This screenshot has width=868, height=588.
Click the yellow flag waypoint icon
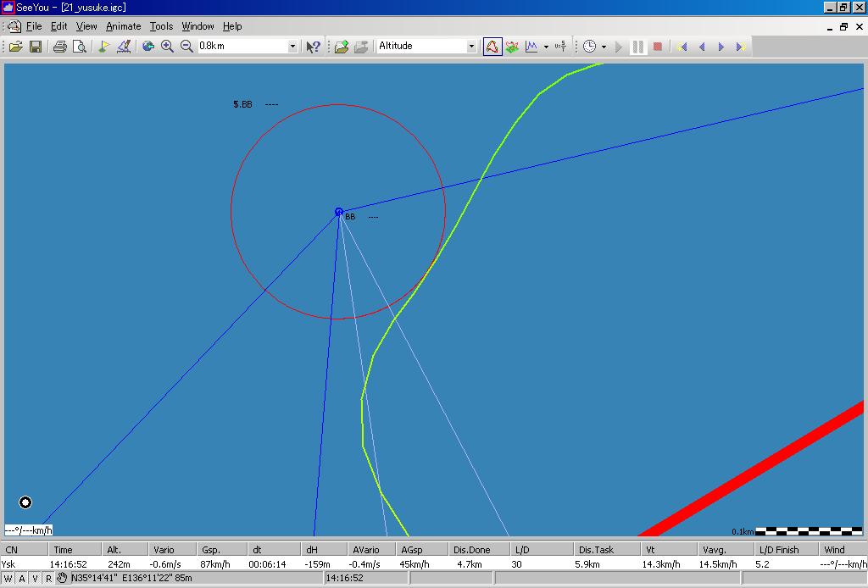pos(103,47)
